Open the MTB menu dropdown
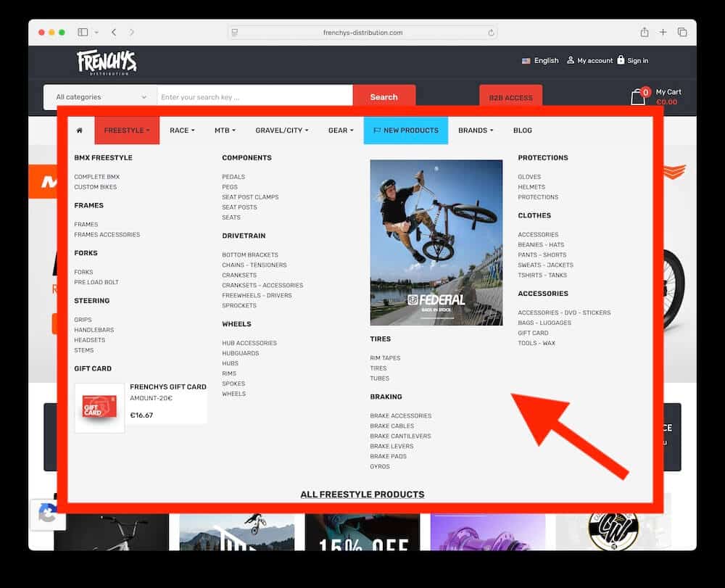 point(225,131)
